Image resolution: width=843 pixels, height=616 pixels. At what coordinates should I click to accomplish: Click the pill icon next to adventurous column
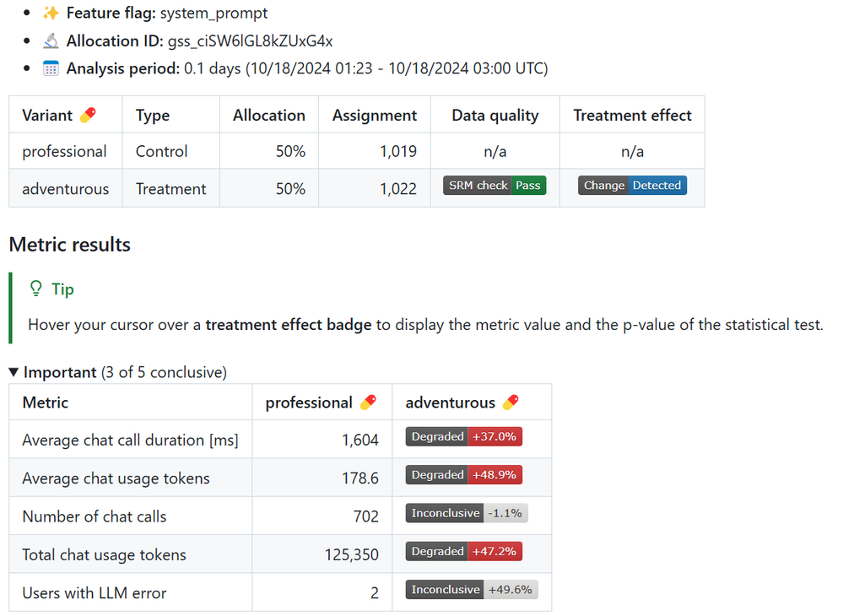[x=511, y=403]
